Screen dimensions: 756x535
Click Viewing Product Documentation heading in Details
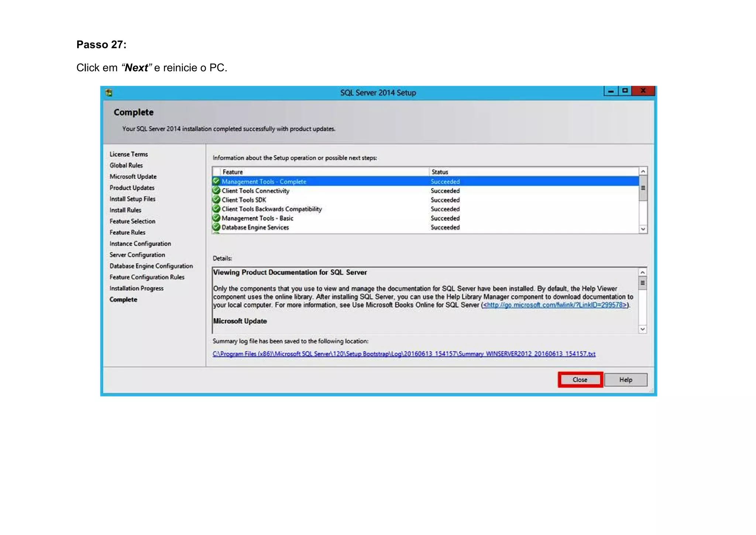coord(290,272)
